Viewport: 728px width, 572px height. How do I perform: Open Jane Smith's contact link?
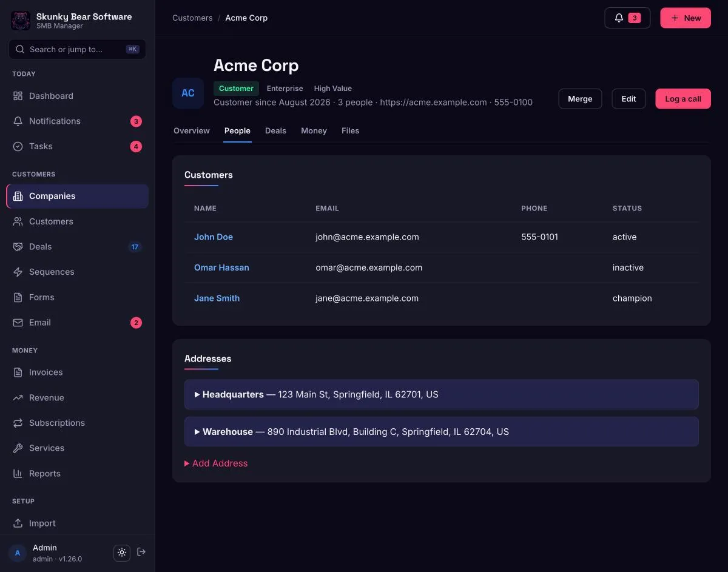[x=217, y=298]
